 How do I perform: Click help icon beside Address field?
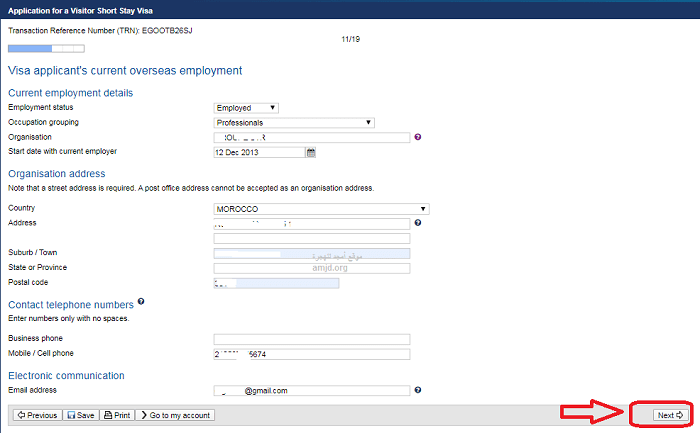click(417, 223)
